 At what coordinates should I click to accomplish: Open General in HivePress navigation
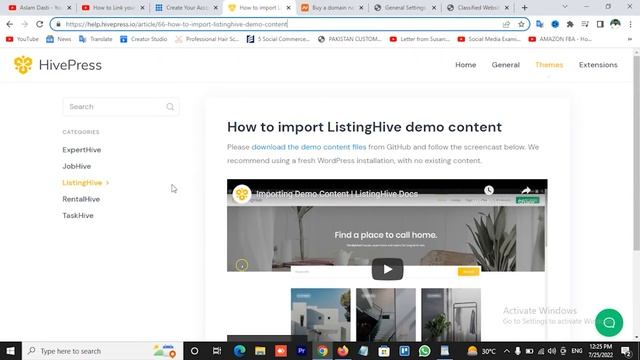tap(506, 65)
